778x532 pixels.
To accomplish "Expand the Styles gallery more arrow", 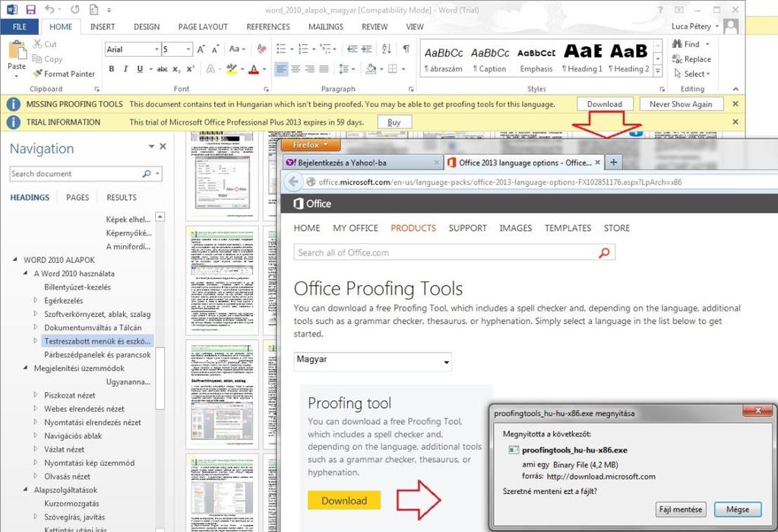I will (658, 71).
